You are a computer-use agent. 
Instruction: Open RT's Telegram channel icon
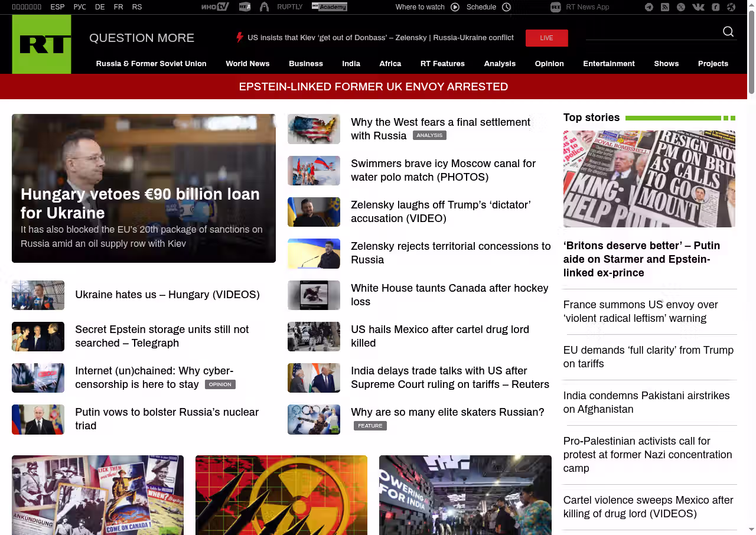coord(649,7)
